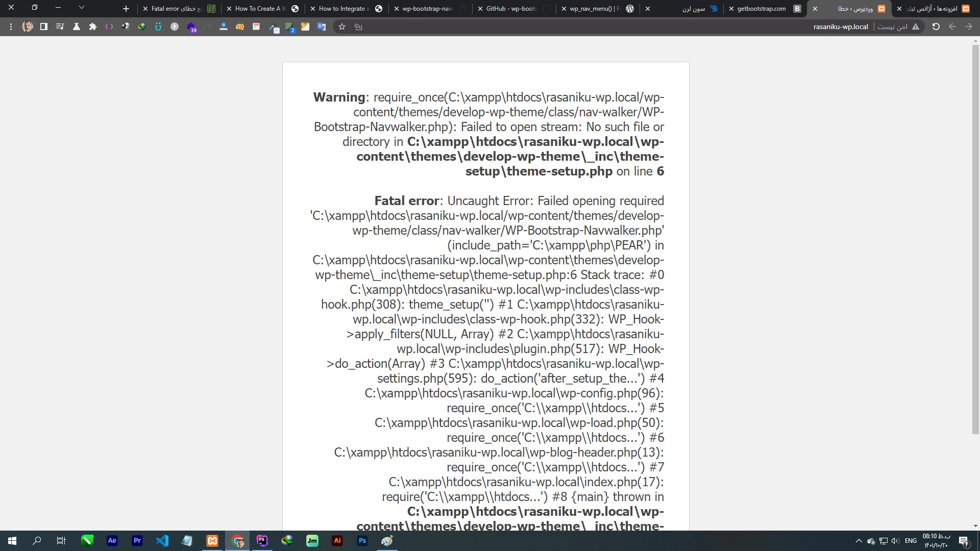The width and height of the screenshot is (980, 551).
Task: Open the Google Translate extension icon
Action: 322,27
